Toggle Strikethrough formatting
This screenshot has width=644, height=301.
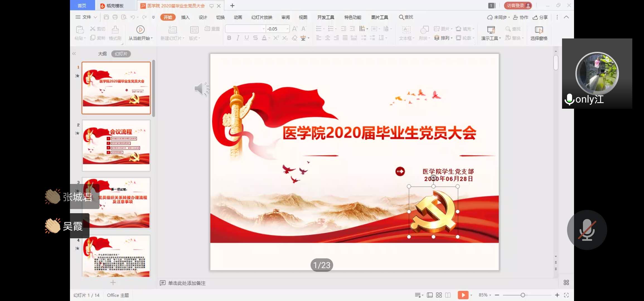click(x=255, y=38)
